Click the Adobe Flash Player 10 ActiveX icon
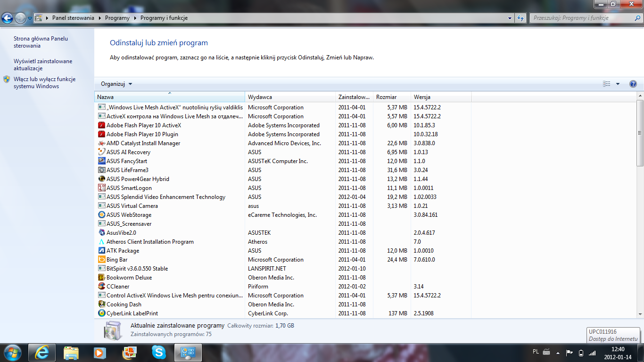 point(101,125)
